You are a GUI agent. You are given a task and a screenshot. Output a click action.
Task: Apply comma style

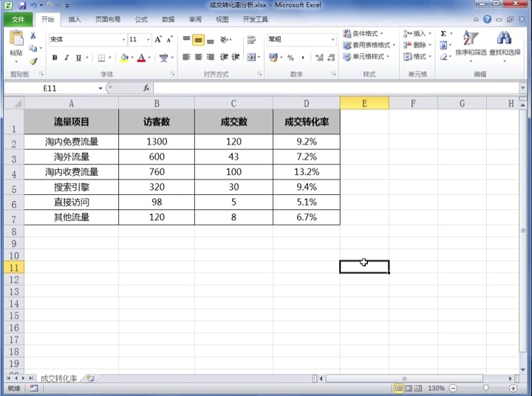pos(302,58)
